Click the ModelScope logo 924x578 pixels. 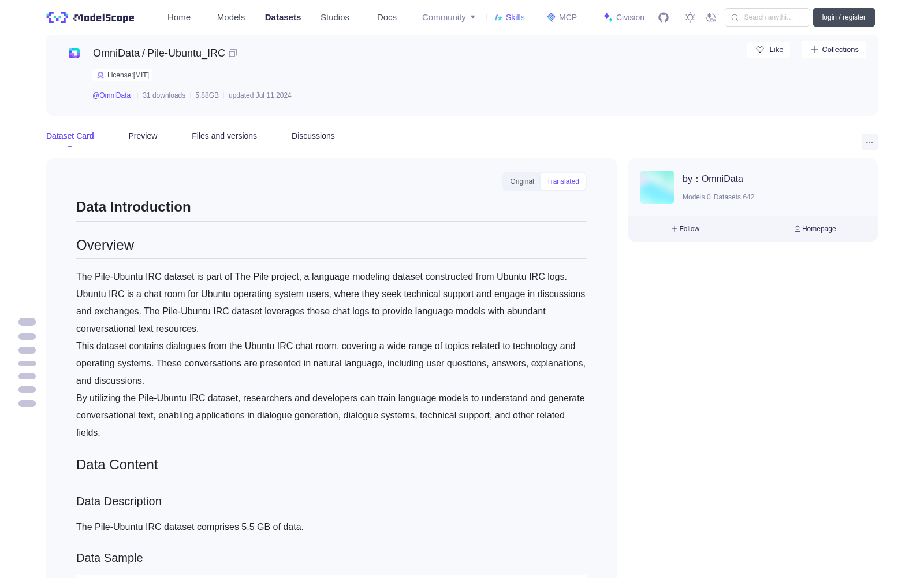click(91, 17)
